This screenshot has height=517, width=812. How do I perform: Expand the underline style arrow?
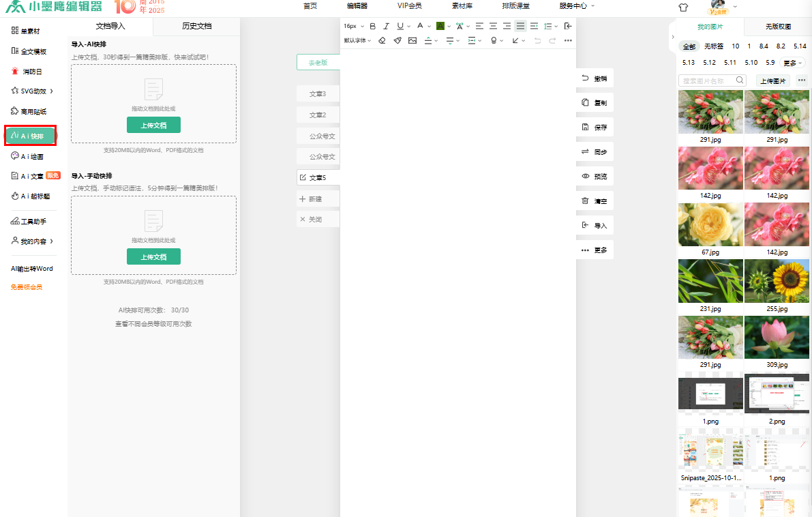tap(408, 27)
